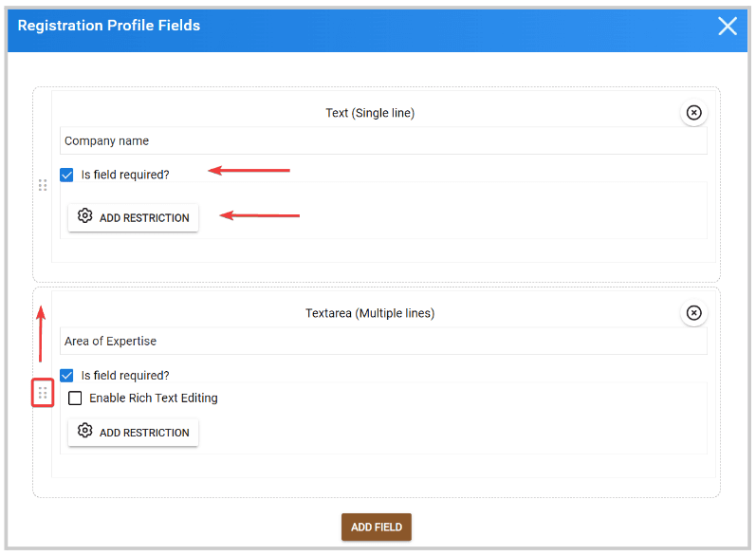
Task: Click the 'Text (Single line)' field type heading
Action: point(370,113)
